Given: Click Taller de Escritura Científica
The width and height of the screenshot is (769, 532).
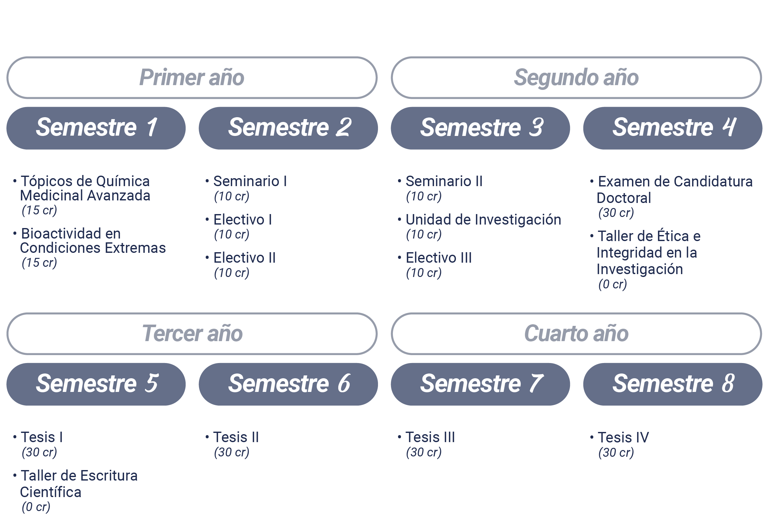Looking at the screenshot, I should pyautogui.click(x=79, y=484).
